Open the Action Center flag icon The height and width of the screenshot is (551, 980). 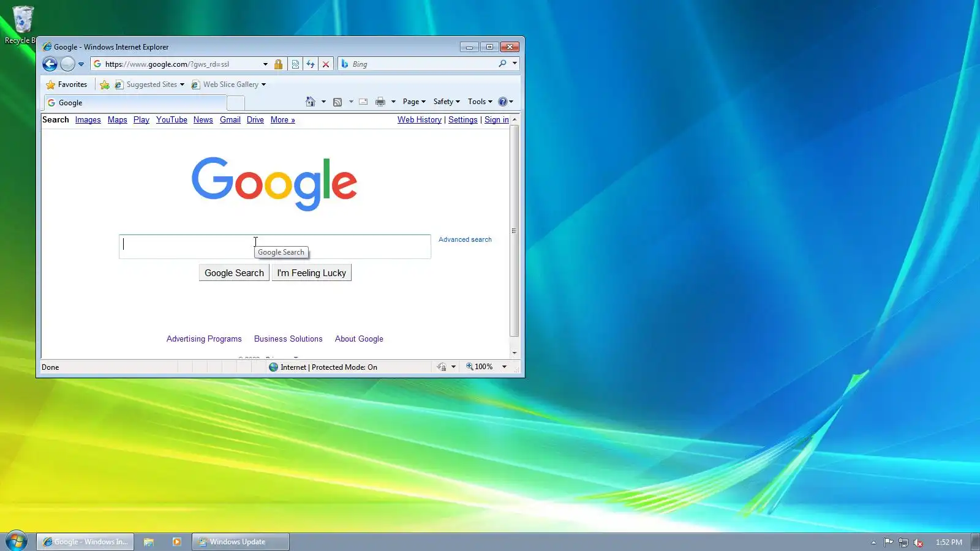point(888,542)
